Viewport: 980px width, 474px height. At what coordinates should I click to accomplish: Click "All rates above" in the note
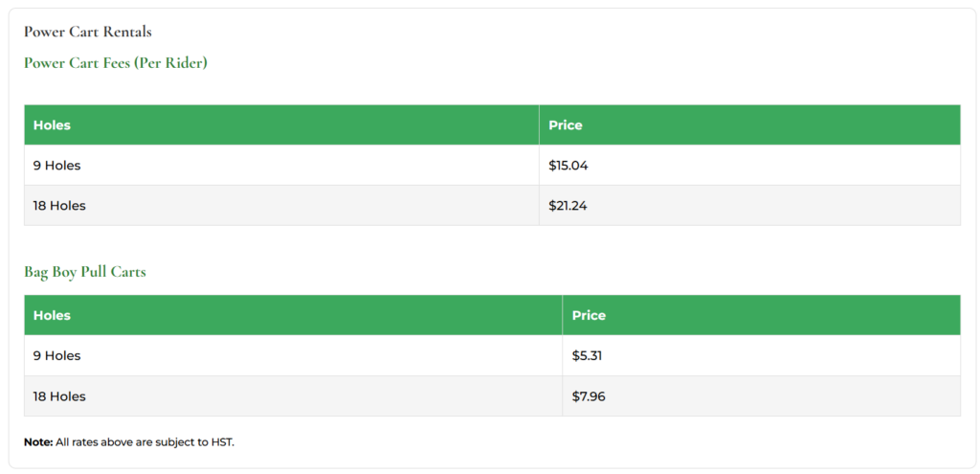click(x=93, y=442)
